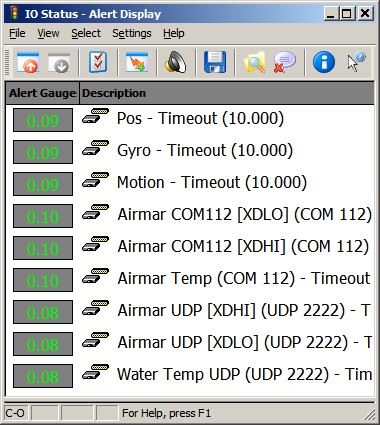Click the add alert window icon

tap(137, 62)
